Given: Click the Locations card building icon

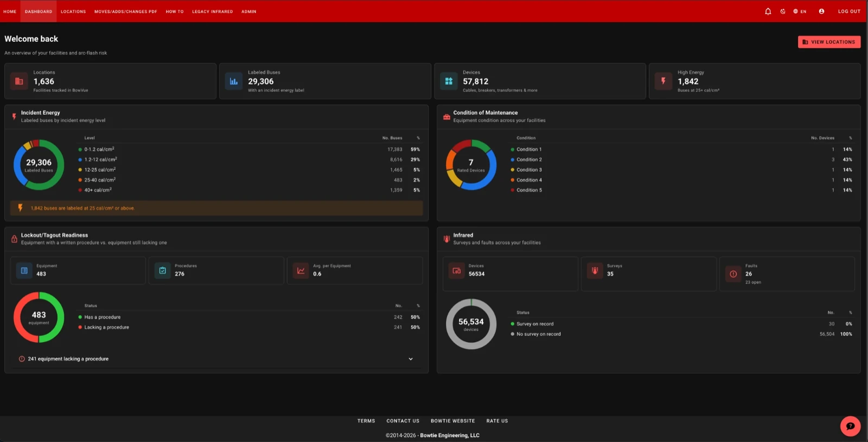Looking at the screenshot, I should coord(19,81).
